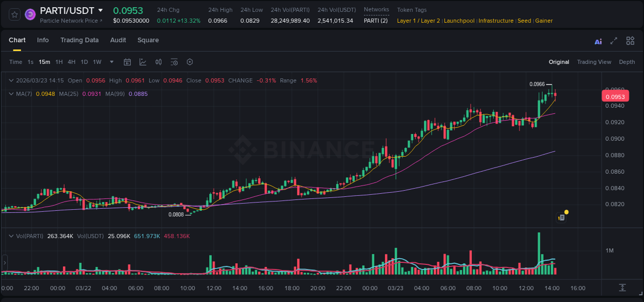The height and width of the screenshot is (302, 644).
Task: Click the price scale anchor icon bottom right
Action: [x=623, y=289]
